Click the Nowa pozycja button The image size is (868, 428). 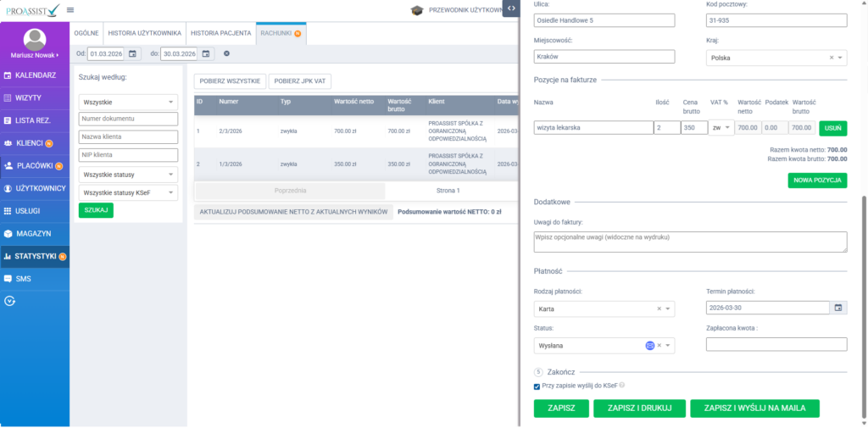tap(817, 180)
